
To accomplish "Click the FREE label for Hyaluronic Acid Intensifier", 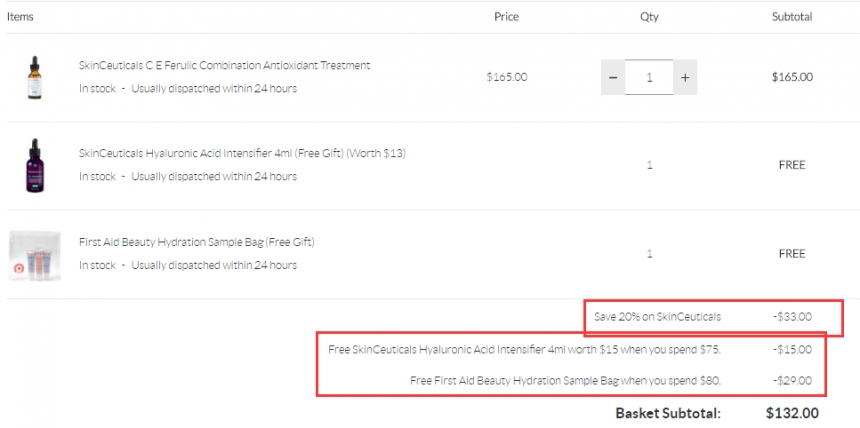I will [792, 165].
